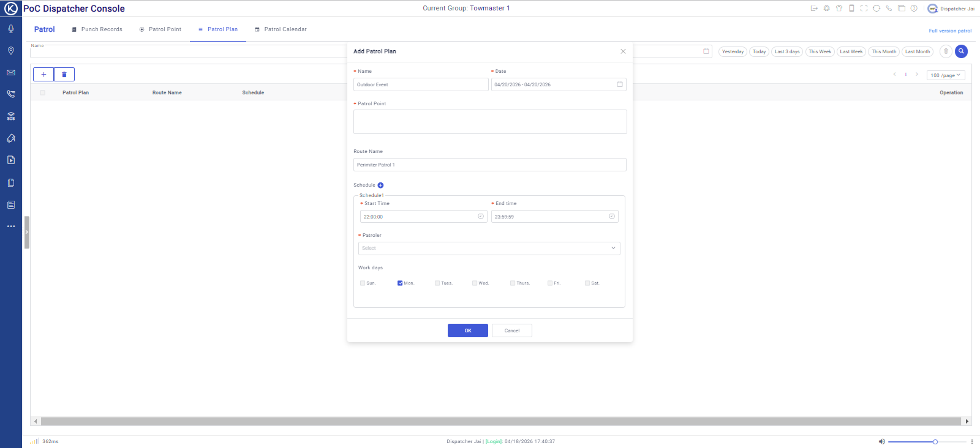Viewport: 980px width, 448px height.
Task: Filter by Last 3 days
Action: pyautogui.click(x=787, y=51)
